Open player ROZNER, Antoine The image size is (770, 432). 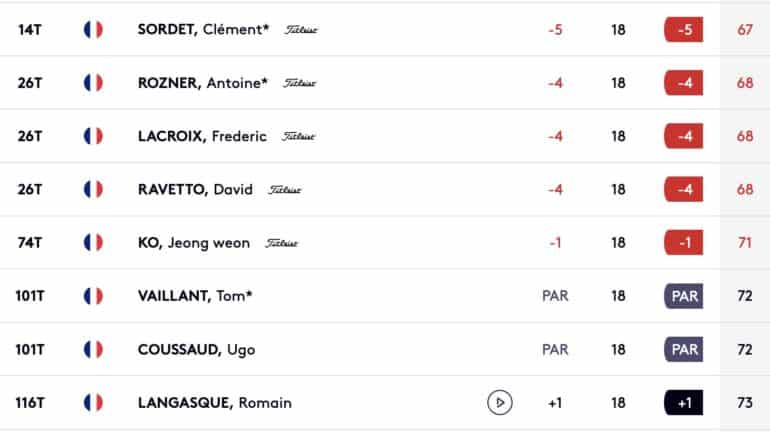tap(203, 83)
